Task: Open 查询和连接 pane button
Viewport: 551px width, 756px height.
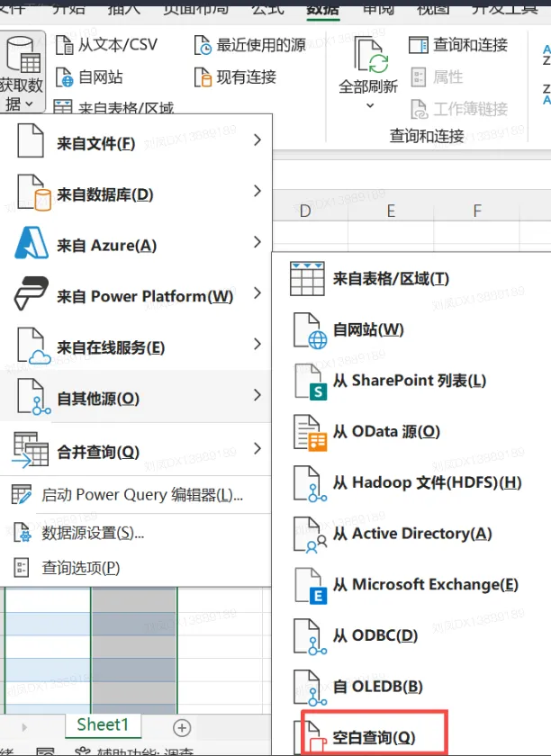Action: coord(458,45)
